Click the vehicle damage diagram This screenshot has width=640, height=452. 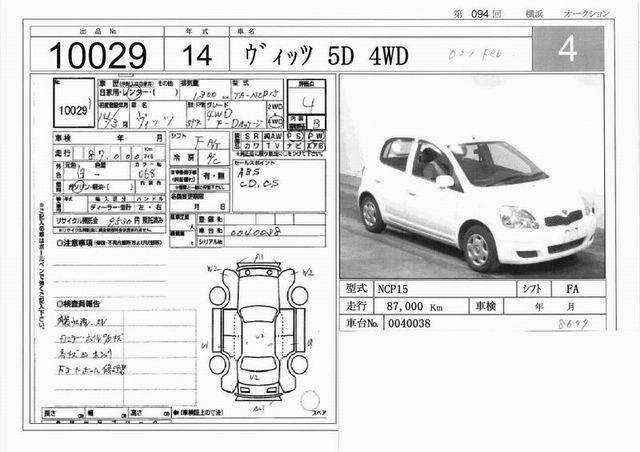point(258,332)
